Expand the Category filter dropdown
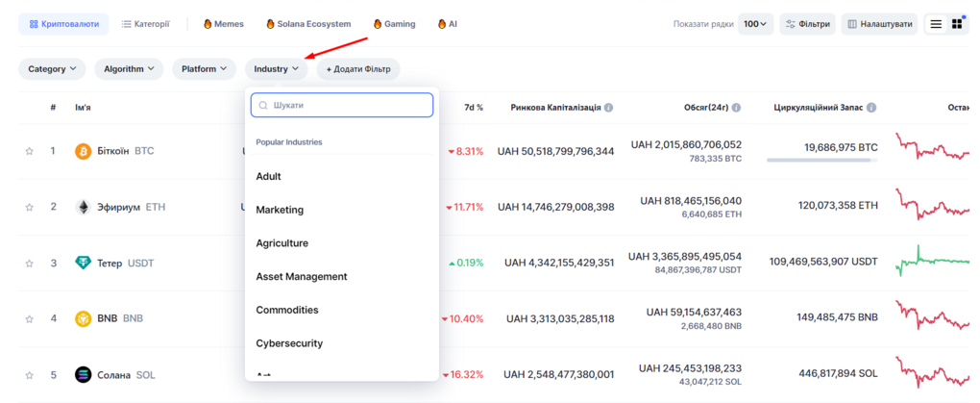980x403 pixels. [x=52, y=69]
